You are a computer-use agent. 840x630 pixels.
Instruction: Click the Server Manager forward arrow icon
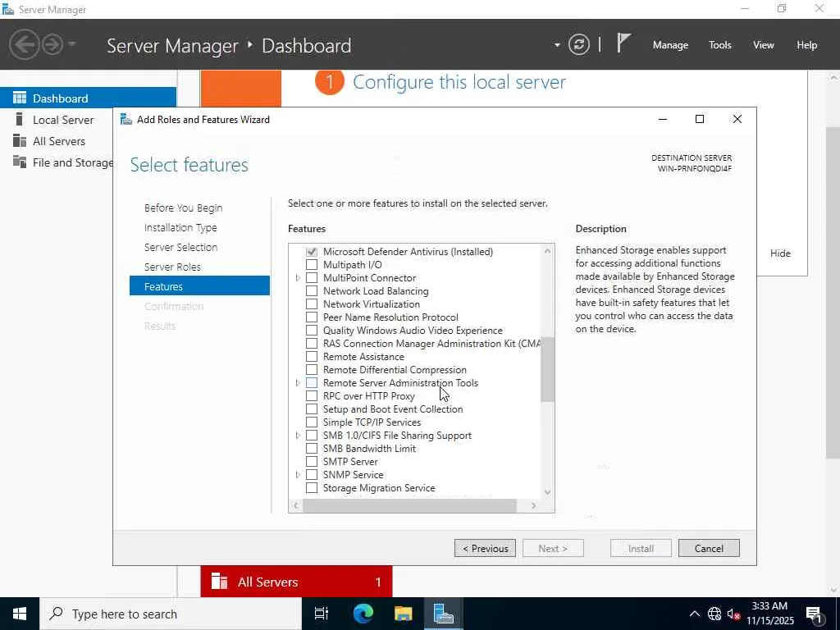pyautogui.click(x=52, y=44)
